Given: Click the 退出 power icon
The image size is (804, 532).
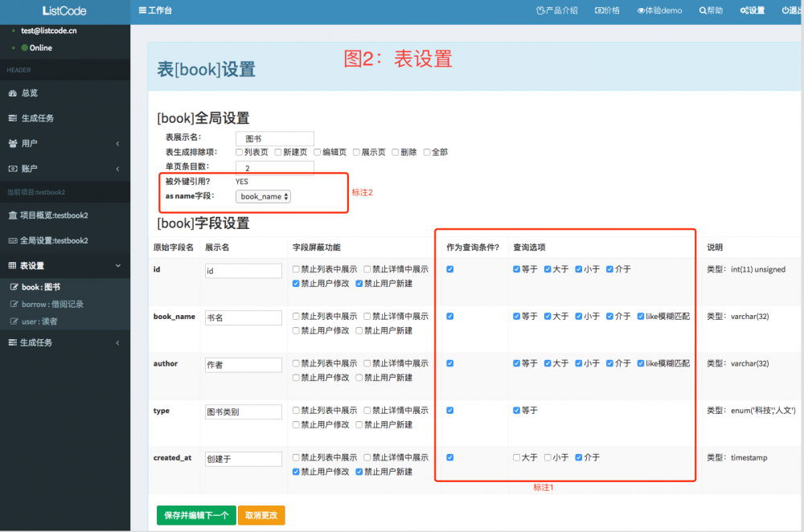Looking at the screenshot, I should click(x=790, y=10).
